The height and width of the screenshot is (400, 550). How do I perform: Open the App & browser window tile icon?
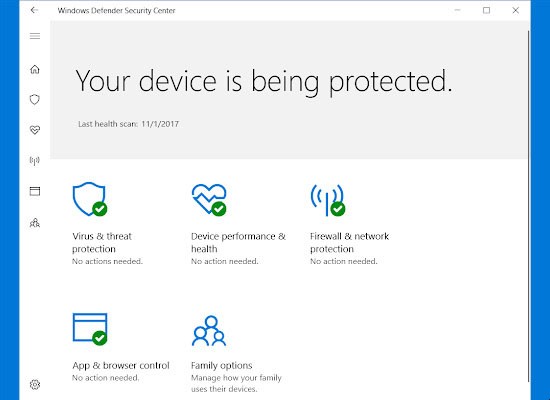tap(90, 329)
